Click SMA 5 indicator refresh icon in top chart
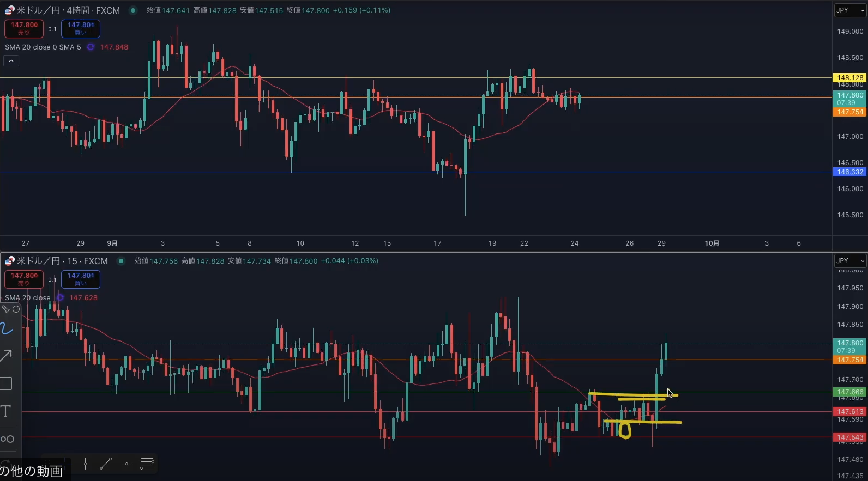This screenshot has width=868, height=481. 91,47
